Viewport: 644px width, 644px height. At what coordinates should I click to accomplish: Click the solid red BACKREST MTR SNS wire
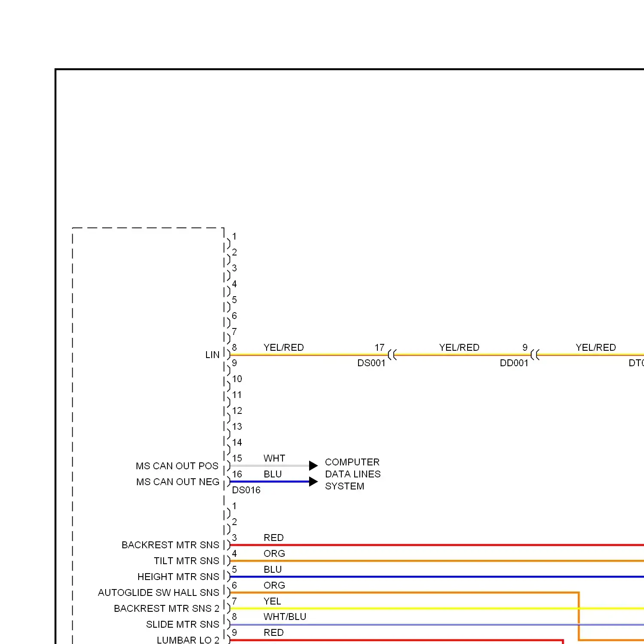click(437, 545)
